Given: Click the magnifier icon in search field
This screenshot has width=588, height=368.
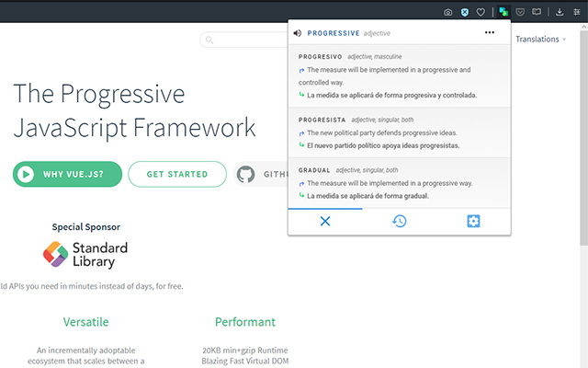Looking at the screenshot, I should 209,40.
